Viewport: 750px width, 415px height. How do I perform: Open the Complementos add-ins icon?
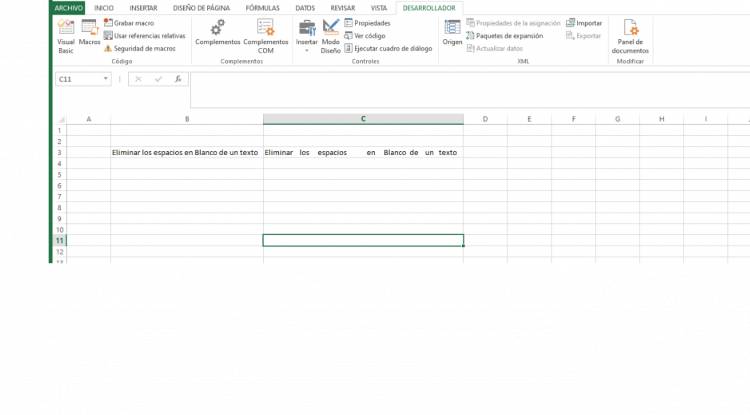tap(217, 34)
